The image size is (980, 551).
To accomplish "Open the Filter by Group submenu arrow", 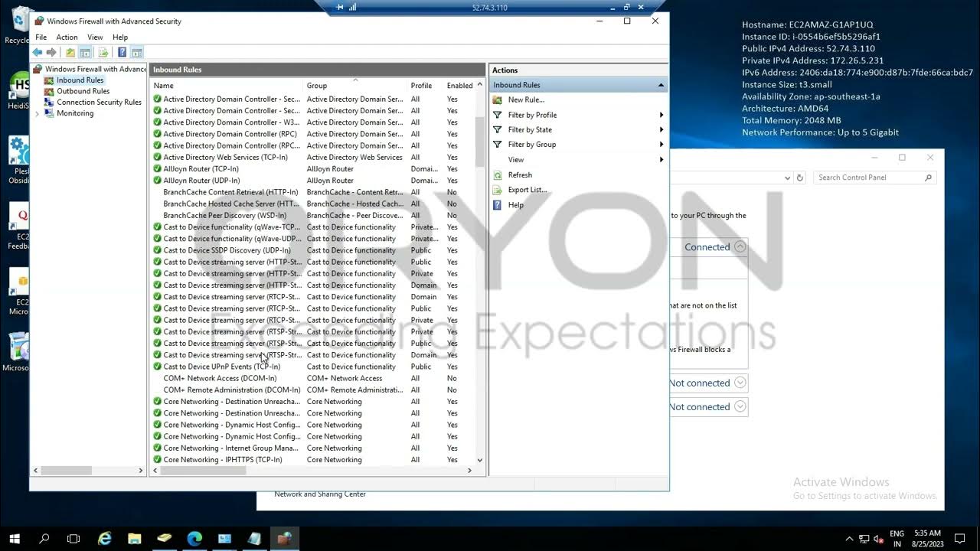I will coord(661,145).
